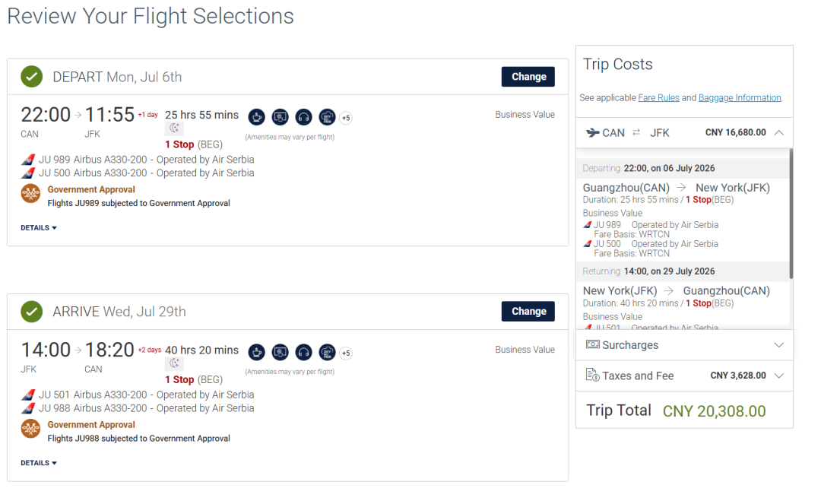Click the green checkmark beside DEPART Mon, Jul 6th
Image resolution: width=821 pixels, height=504 pixels.
coord(32,77)
